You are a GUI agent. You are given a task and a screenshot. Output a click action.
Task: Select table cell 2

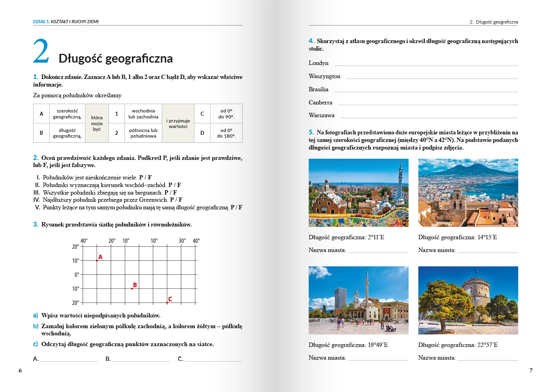[x=117, y=133]
